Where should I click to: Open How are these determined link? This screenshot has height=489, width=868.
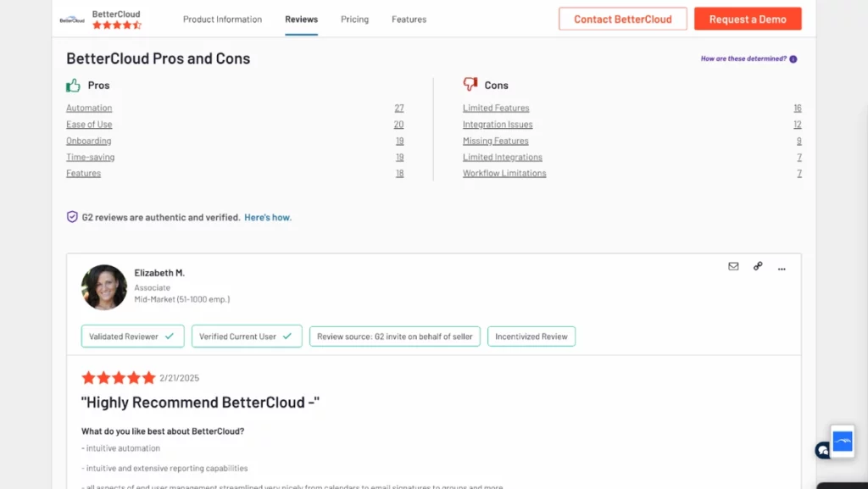[x=743, y=58]
